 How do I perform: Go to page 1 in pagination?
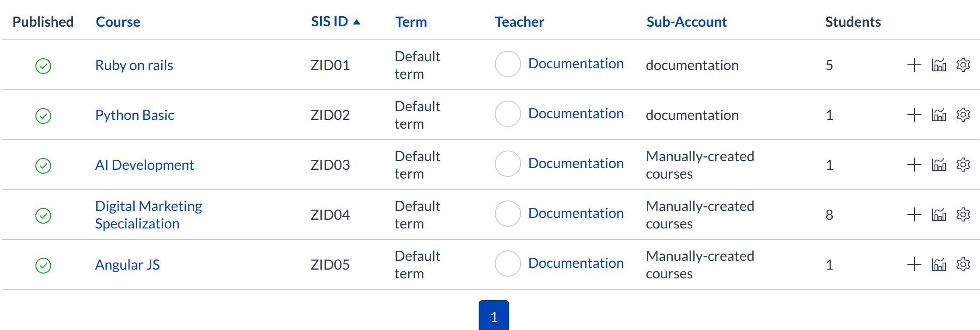(493, 316)
